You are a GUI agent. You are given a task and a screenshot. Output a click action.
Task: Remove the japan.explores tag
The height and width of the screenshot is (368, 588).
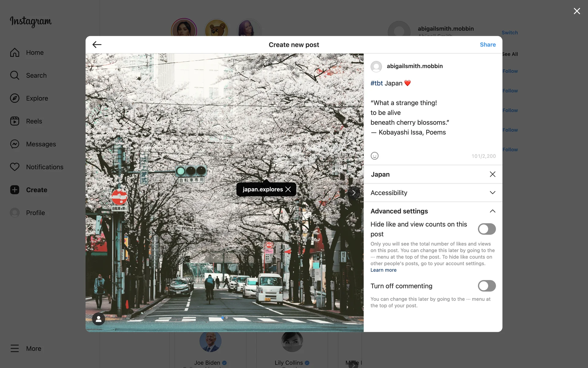pyautogui.click(x=288, y=189)
